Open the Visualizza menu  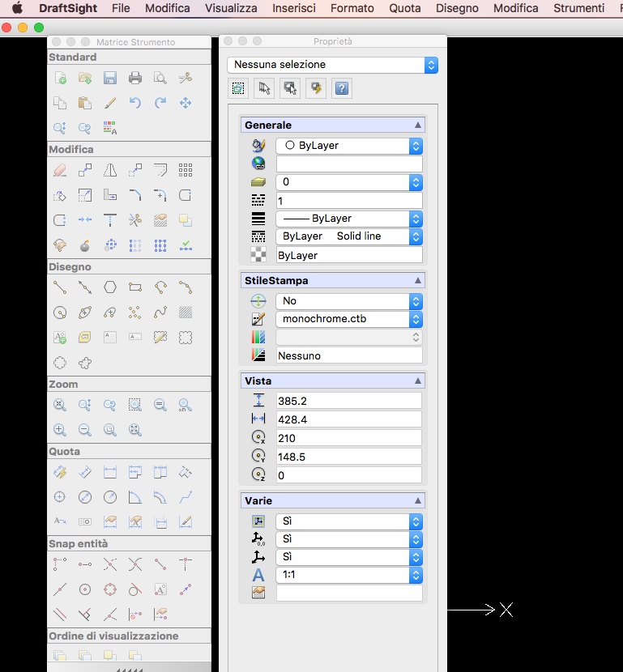click(x=231, y=8)
